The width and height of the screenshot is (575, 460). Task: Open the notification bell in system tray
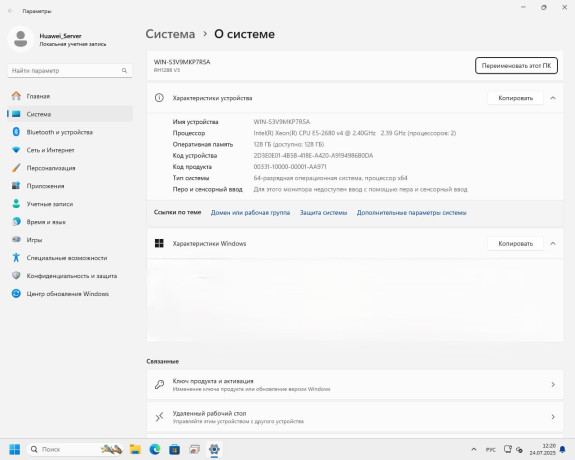point(563,449)
